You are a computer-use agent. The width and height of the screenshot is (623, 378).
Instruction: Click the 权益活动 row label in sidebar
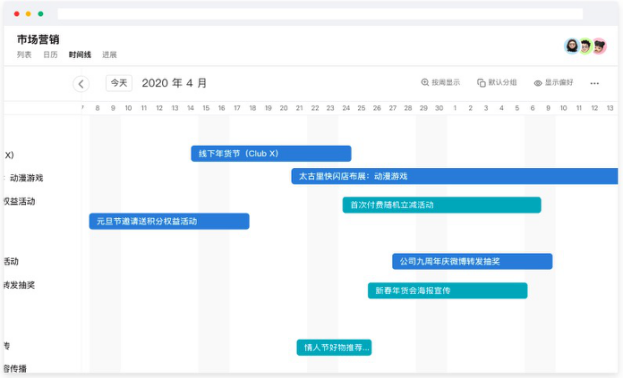(x=19, y=201)
